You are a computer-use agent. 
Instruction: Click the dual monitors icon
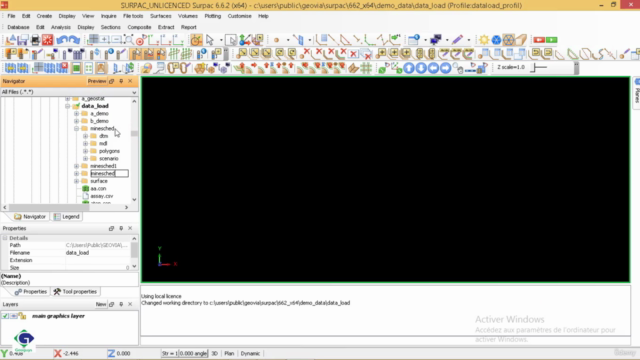click(436, 40)
